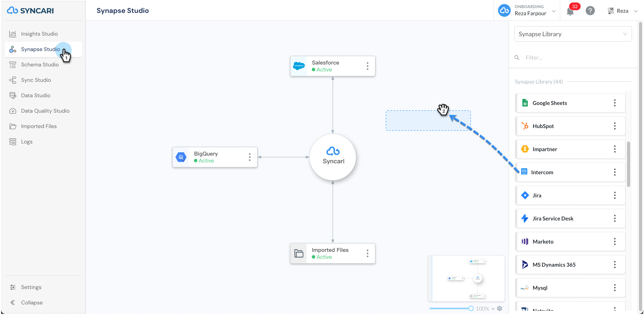644x315 pixels.
Task: Open MS Dynamics 365 options menu
Action: pyautogui.click(x=615, y=265)
